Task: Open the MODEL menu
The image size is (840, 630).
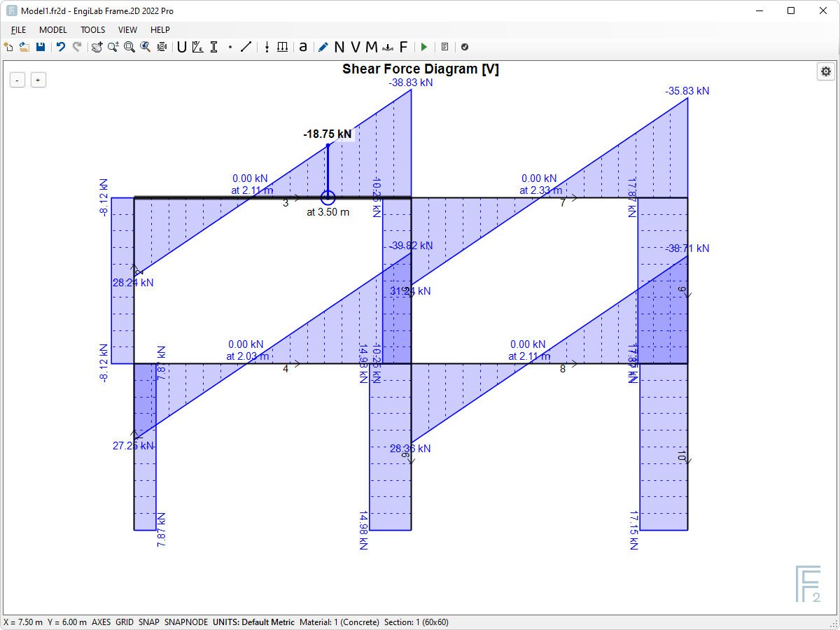Action: click(x=52, y=29)
